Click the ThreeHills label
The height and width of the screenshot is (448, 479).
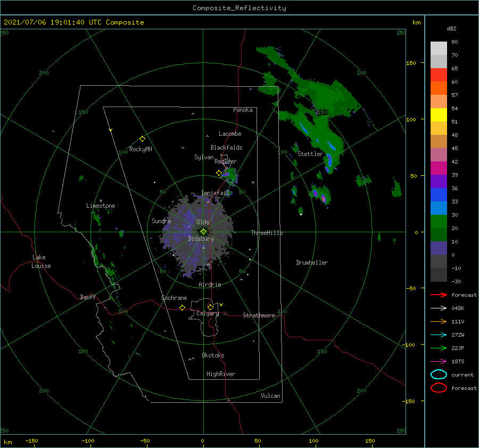tap(267, 233)
